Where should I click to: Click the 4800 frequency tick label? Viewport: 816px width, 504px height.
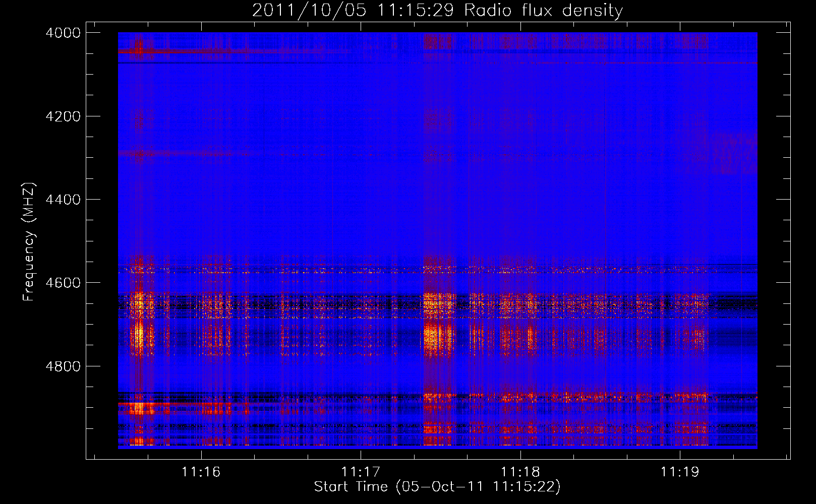point(63,366)
